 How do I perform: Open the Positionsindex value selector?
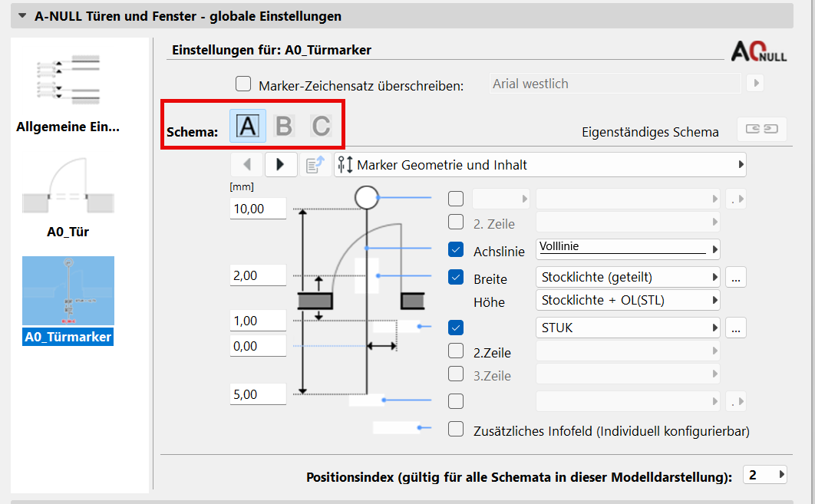tap(765, 475)
